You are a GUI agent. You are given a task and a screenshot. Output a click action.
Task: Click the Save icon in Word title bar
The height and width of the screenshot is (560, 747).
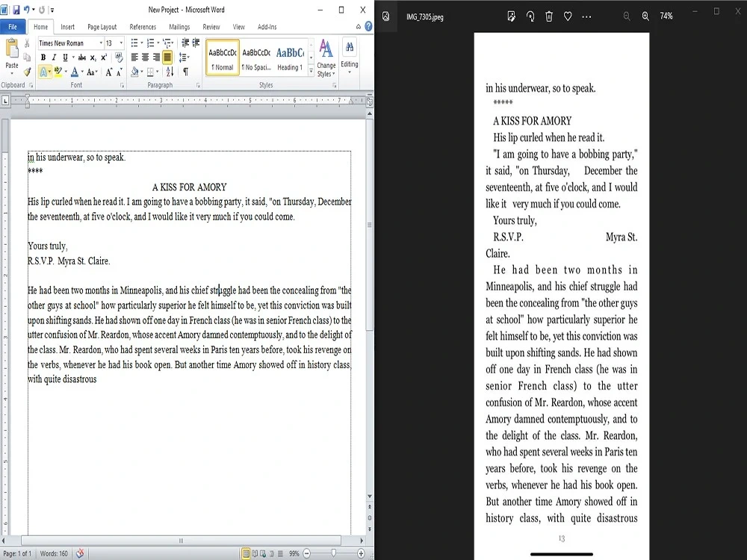pyautogui.click(x=16, y=10)
